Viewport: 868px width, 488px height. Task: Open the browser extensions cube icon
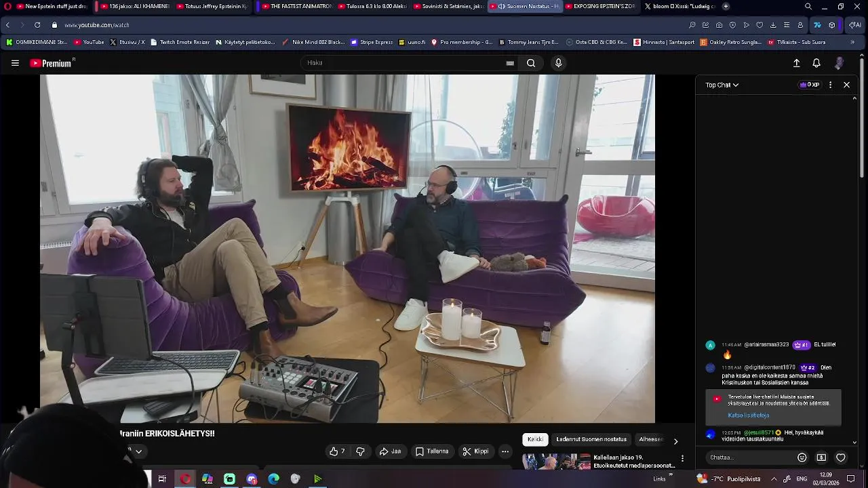(x=832, y=25)
